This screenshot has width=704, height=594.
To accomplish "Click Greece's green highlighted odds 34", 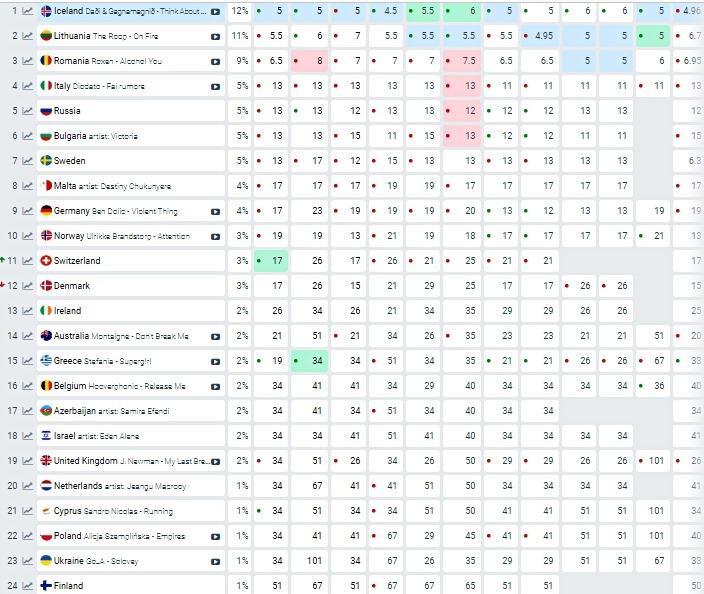I will [x=310, y=361].
